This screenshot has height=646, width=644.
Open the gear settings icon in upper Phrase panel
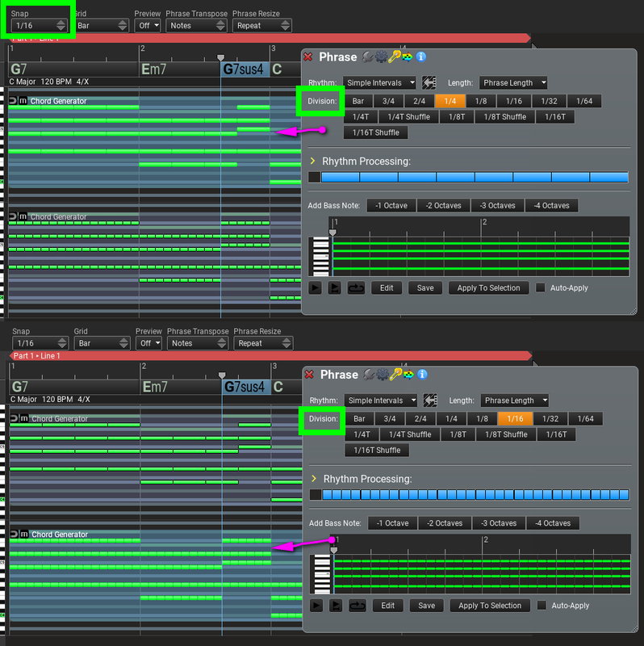381,57
